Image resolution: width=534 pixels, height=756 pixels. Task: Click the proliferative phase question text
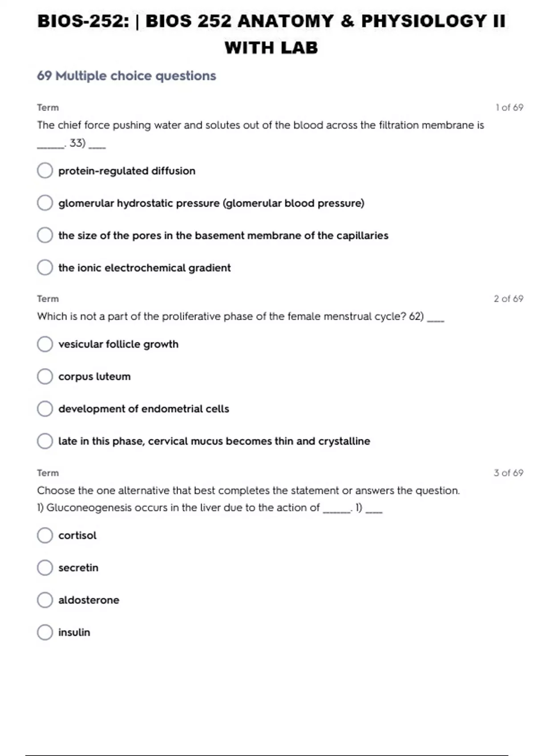230,317
